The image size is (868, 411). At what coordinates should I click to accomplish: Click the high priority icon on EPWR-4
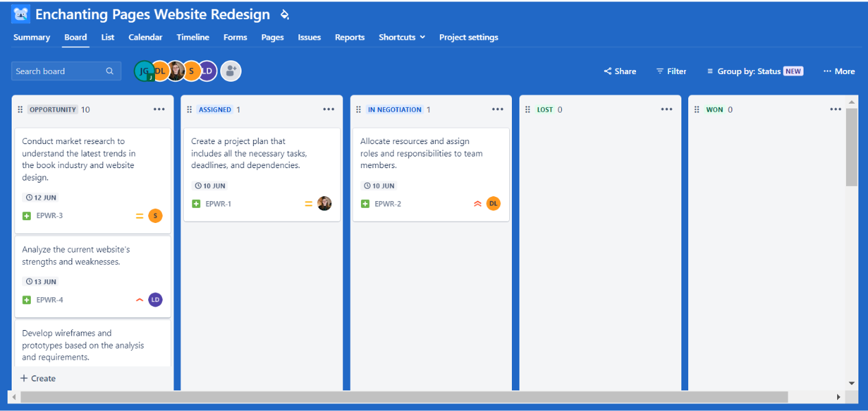point(139,300)
